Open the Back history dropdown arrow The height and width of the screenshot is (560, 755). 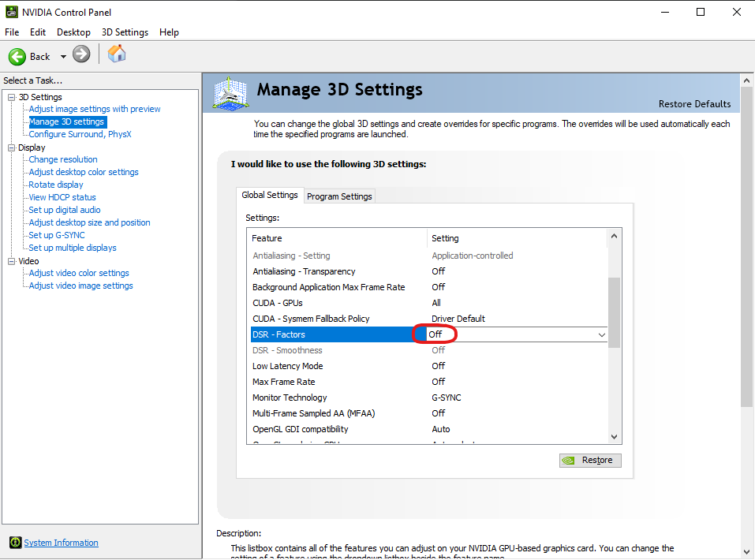(63, 57)
